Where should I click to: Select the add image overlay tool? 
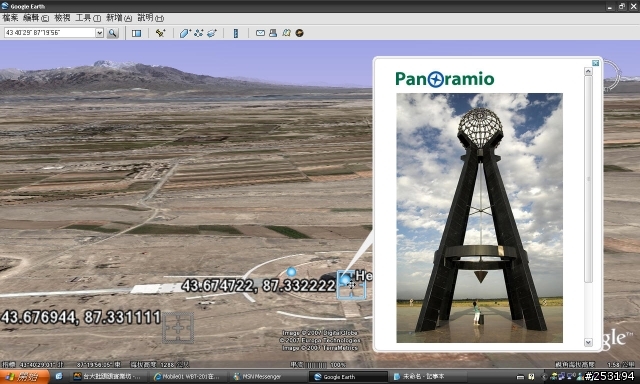212,33
